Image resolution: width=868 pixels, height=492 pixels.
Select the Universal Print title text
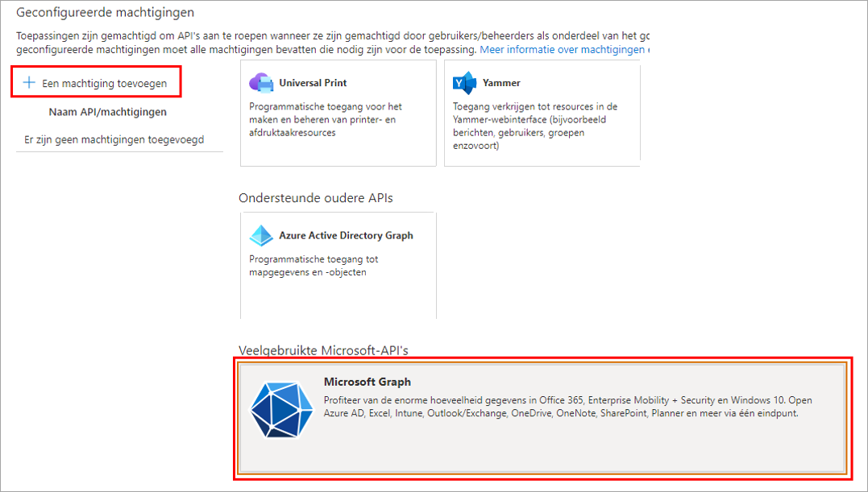pyautogui.click(x=313, y=83)
